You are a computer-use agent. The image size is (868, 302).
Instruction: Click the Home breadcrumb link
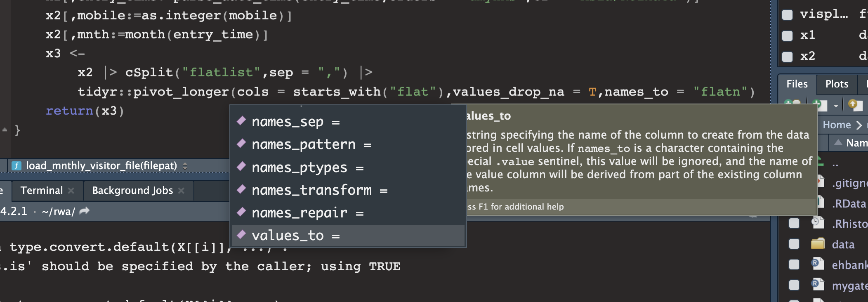click(838, 125)
